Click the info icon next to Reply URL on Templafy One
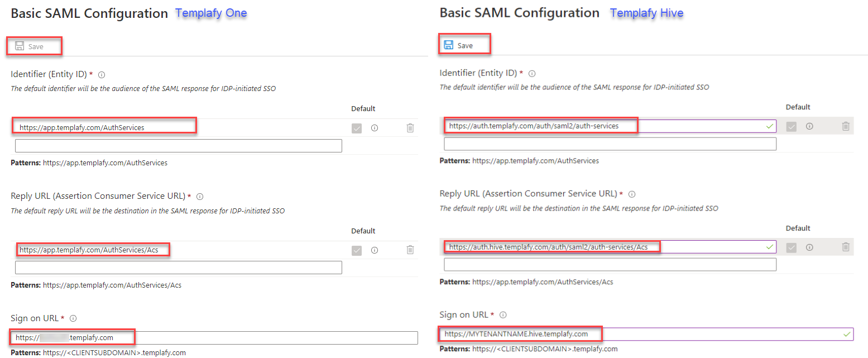Viewport: 868px width, 358px height. [200, 196]
